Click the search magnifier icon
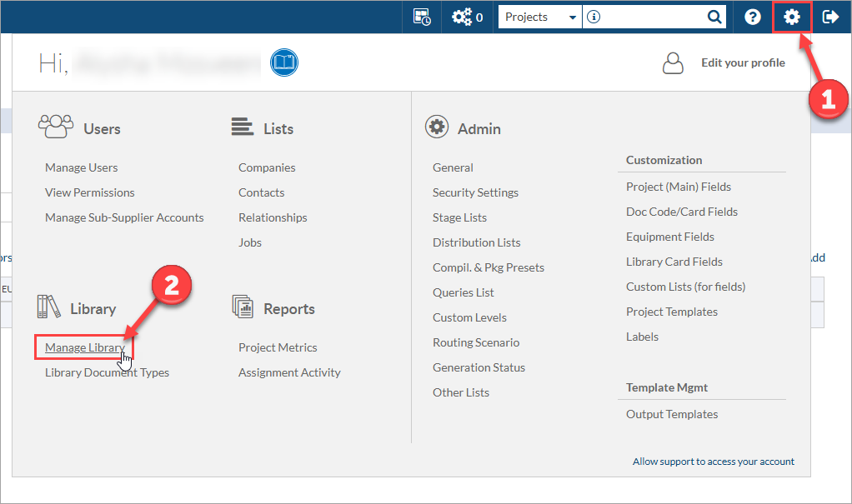Screen dimensions: 852x504 [714, 17]
